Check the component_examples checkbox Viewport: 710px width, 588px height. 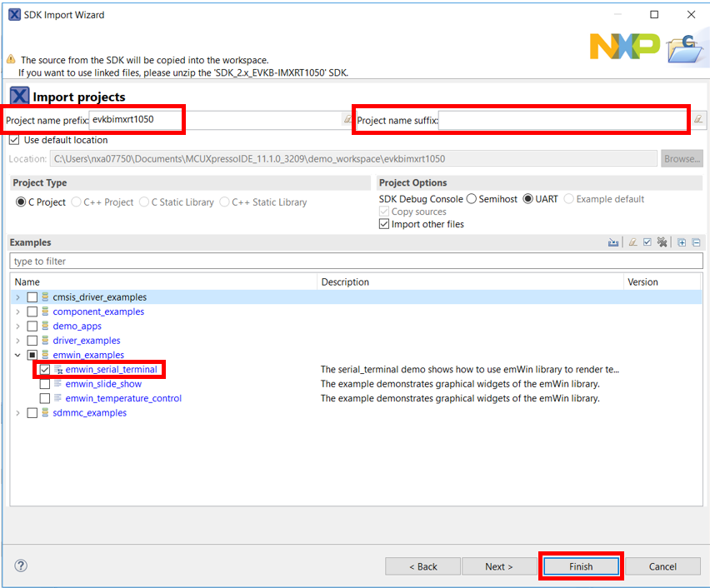point(32,311)
